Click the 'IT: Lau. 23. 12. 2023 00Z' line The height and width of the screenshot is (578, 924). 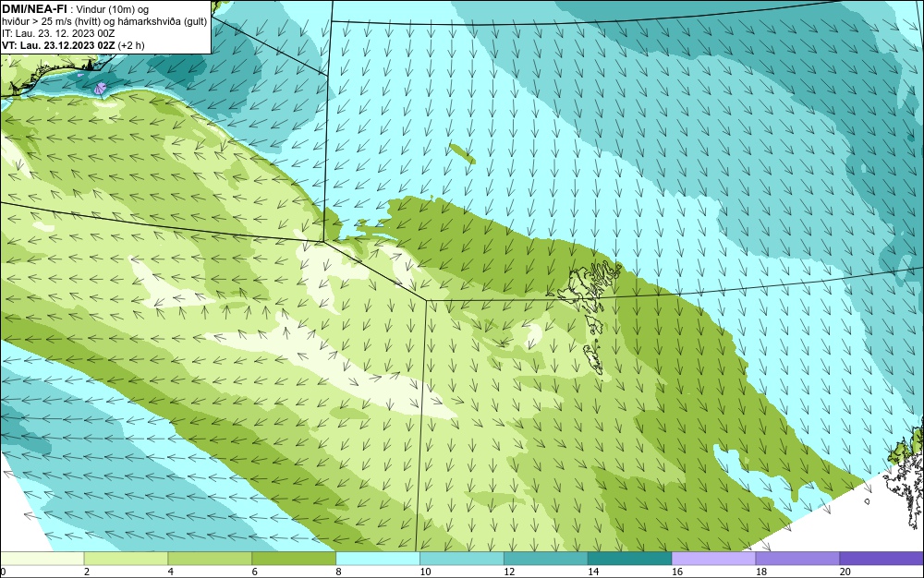(58, 33)
